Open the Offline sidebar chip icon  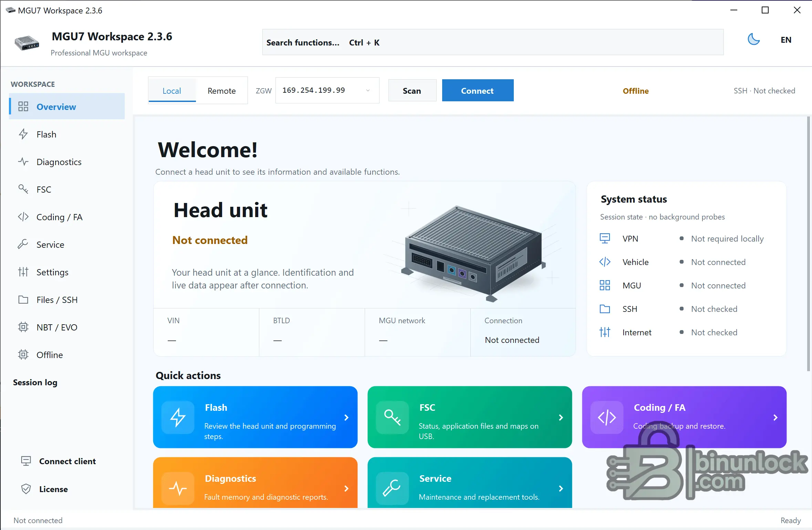(x=23, y=355)
